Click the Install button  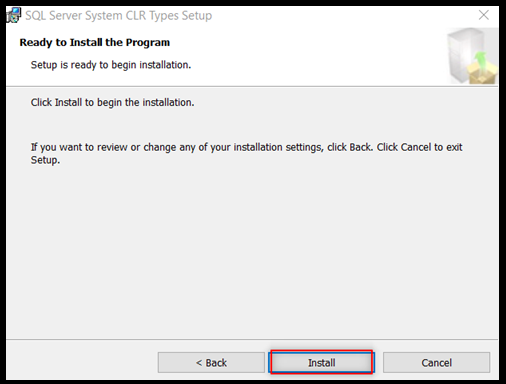click(x=321, y=362)
